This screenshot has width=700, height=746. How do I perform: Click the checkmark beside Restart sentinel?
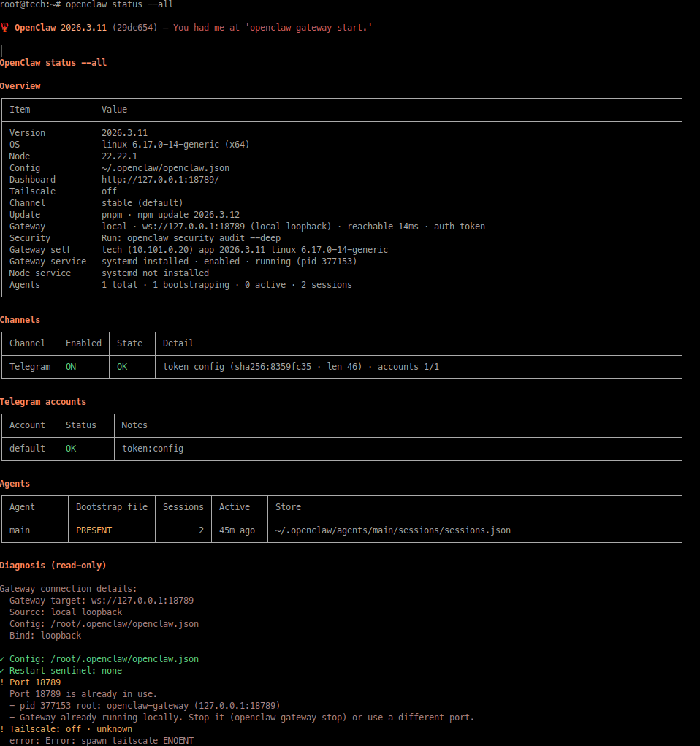point(2,671)
